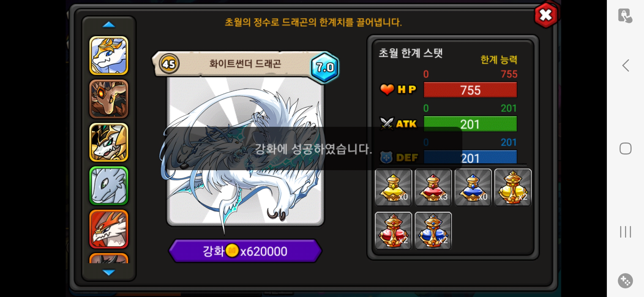This screenshot has height=297, width=644.
Task: Choose the gold-armored white dragon portrait
Action: (x=109, y=142)
